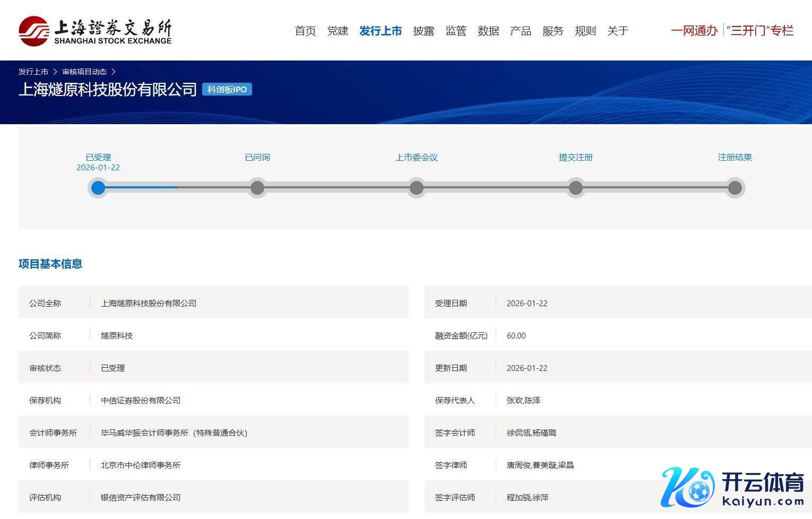Click the 一网通办 link
812x519 pixels.
click(694, 31)
